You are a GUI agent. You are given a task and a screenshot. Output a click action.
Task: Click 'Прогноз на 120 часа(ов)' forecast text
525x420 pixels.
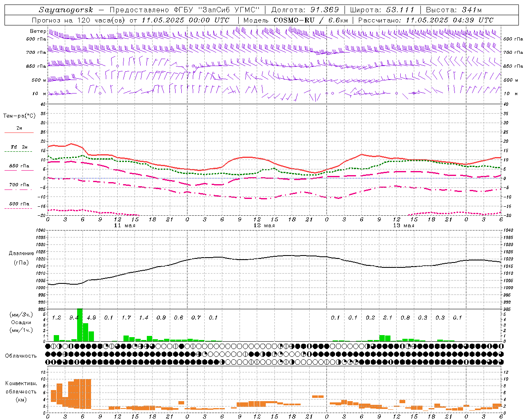point(79,20)
